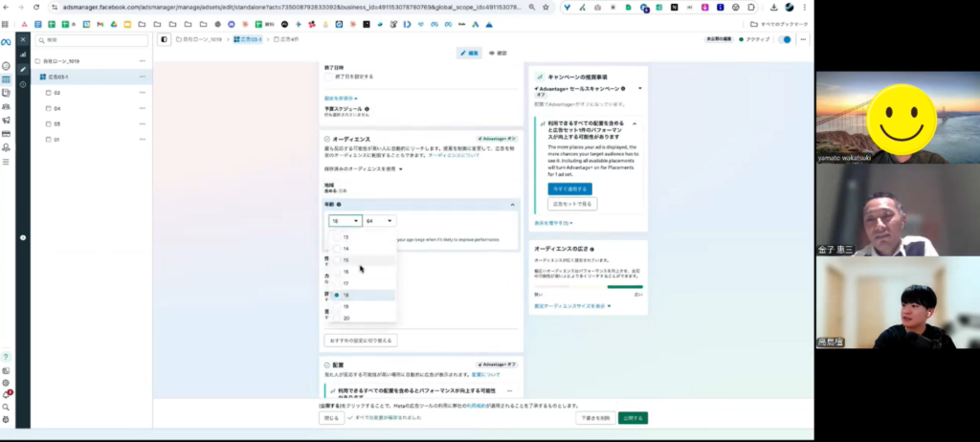980x442 pixels.
Task: Click the megaphone ads icon in sidebar
Action: pos(6,121)
